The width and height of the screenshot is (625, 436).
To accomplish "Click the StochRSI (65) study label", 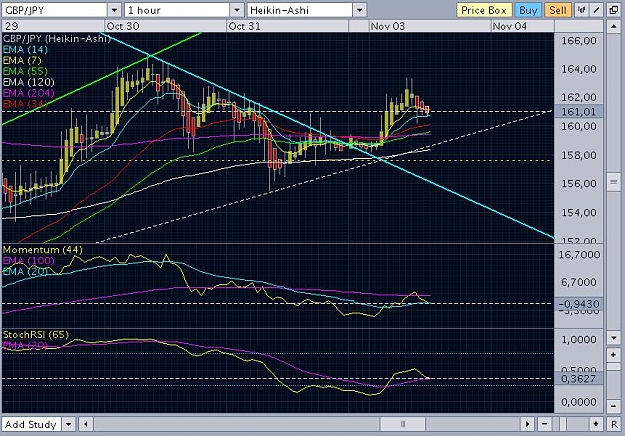I will (x=35, y=334).
